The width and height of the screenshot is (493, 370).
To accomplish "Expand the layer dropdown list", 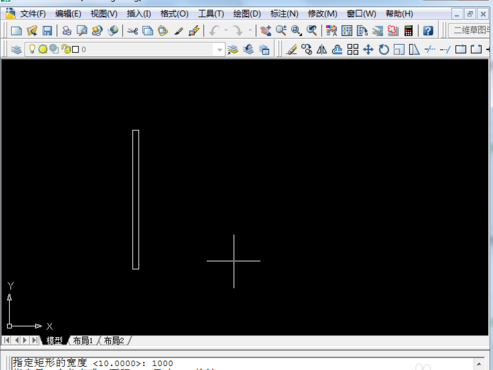I will [219, 50].
